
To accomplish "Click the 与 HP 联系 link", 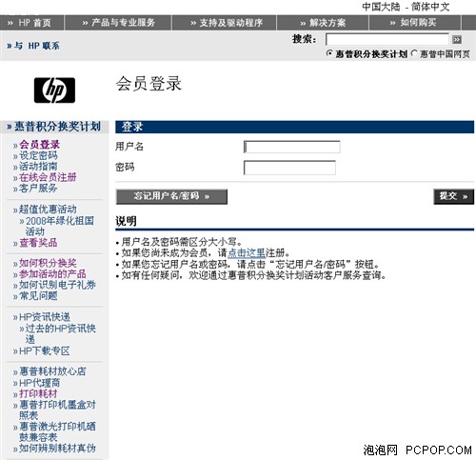I will click(x=33, y=46).
